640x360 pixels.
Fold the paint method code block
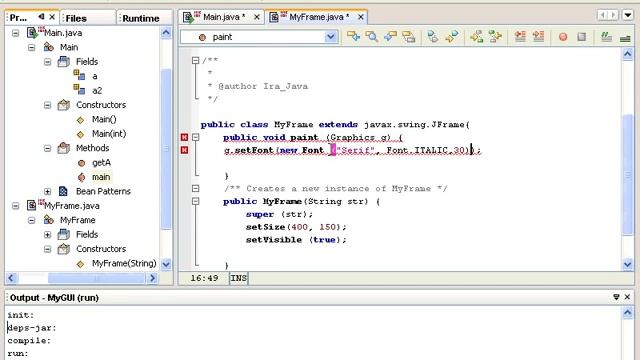pos(196,137)
